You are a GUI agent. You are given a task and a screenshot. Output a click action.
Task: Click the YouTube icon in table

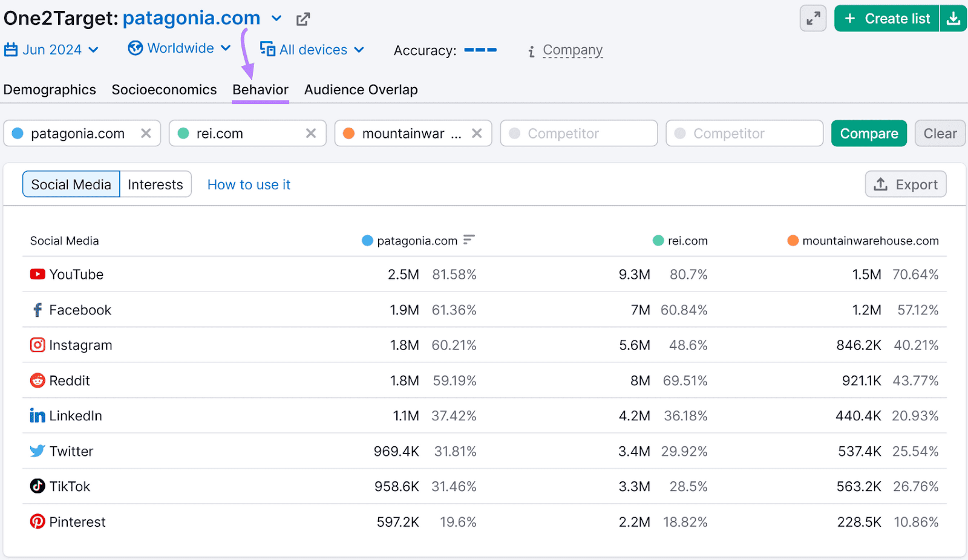pyautogui.click(x=38, y=274)
